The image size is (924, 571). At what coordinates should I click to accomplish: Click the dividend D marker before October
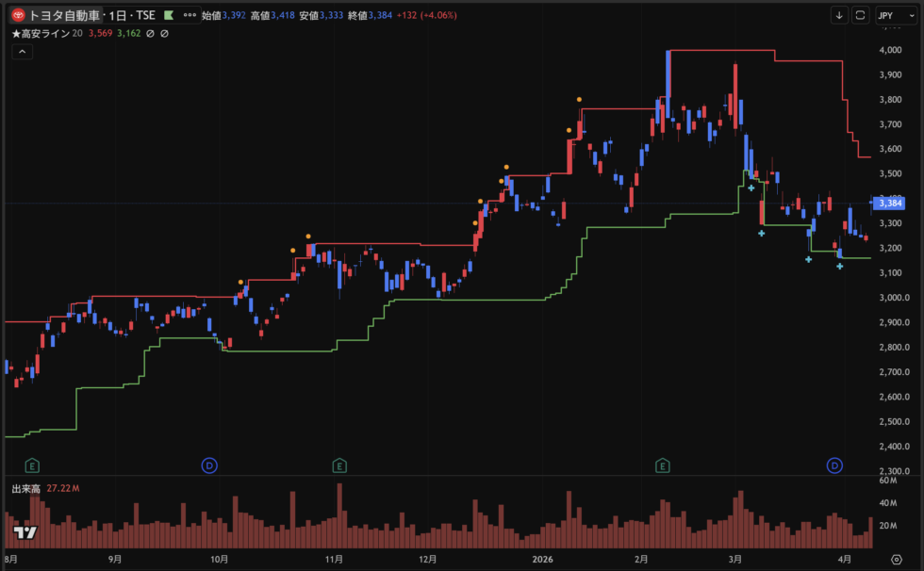[x=209, y=465]
